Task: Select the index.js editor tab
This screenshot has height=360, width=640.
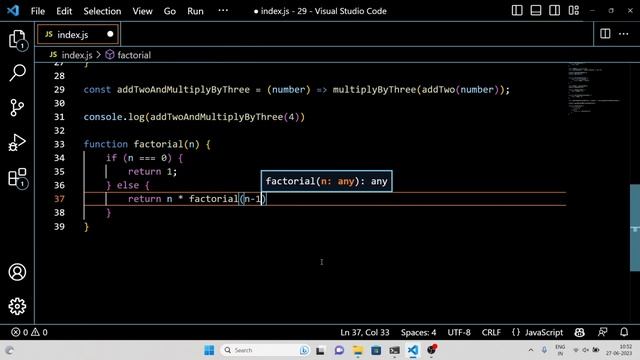Action: (78, 34)
